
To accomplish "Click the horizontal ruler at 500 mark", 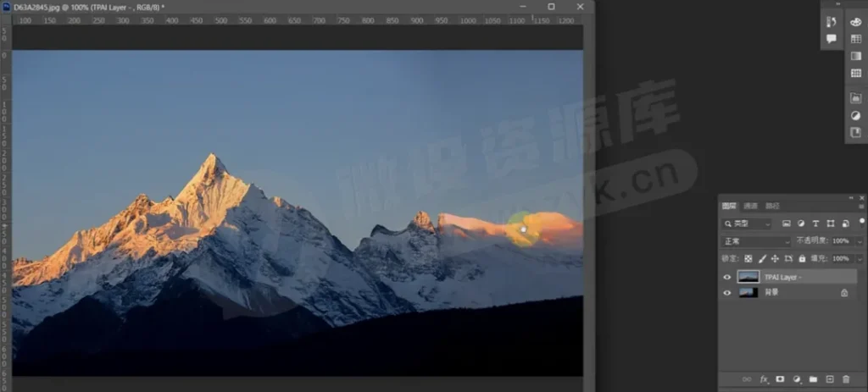I will 221,20.
